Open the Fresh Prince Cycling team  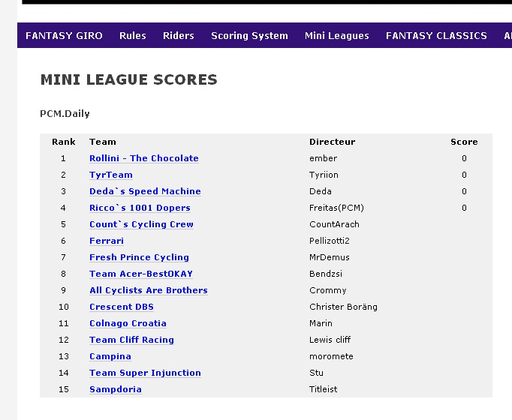[x=139, y=257]
